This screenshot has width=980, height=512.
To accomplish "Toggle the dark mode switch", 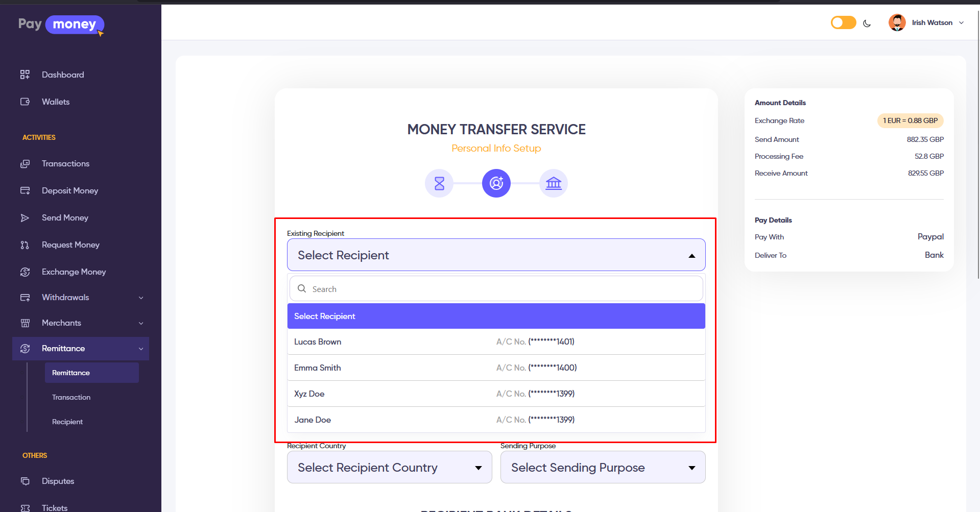I will tap(843, 23).
